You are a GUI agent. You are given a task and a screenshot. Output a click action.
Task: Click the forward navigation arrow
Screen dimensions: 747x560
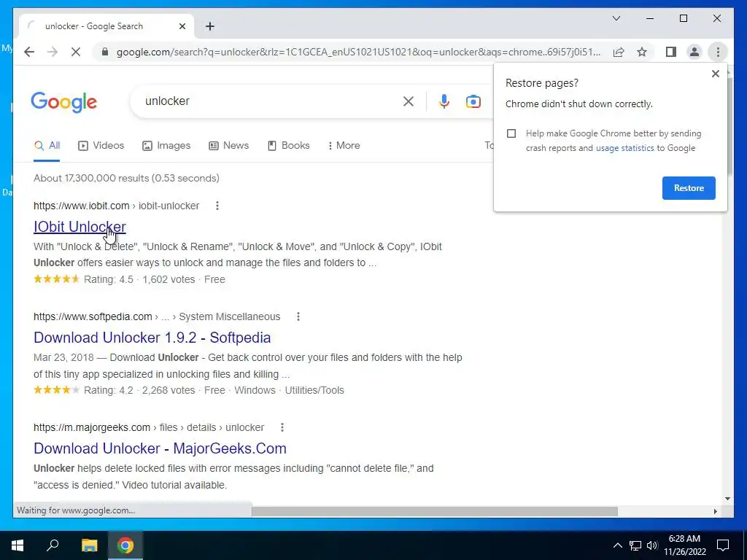tap(53, 52)
